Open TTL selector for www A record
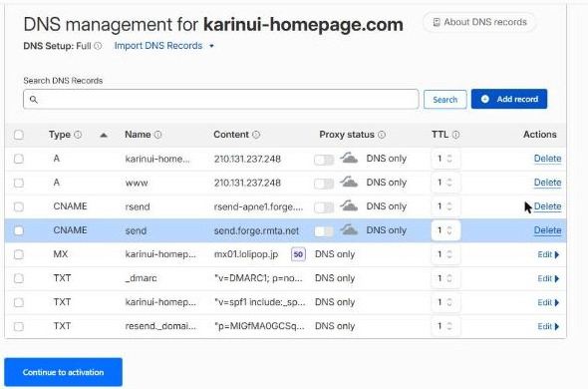This screenshot has height=389, width=588. click(445, 183)
